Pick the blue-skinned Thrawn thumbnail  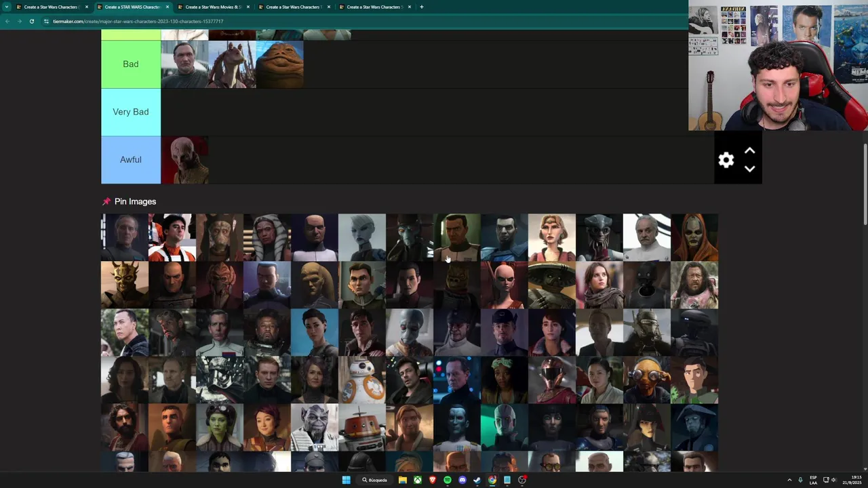[x=457, y=427]
